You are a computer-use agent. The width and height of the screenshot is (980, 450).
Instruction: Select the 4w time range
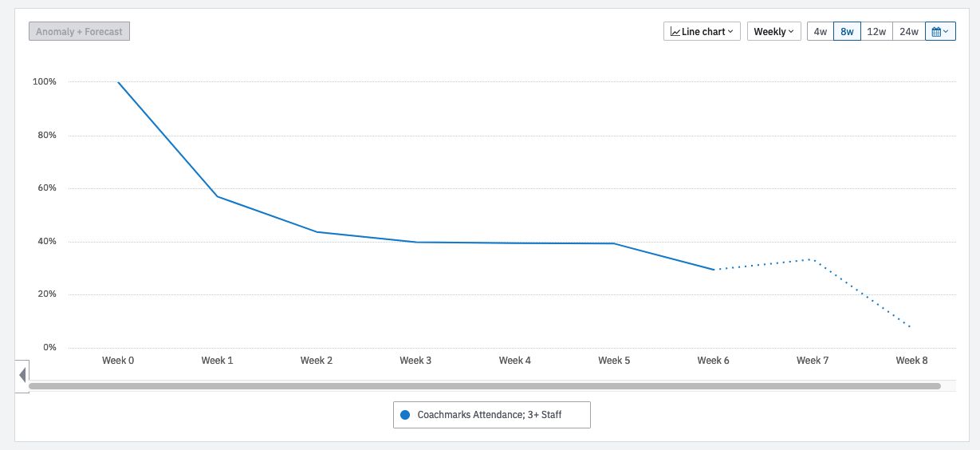pos(820,31)
